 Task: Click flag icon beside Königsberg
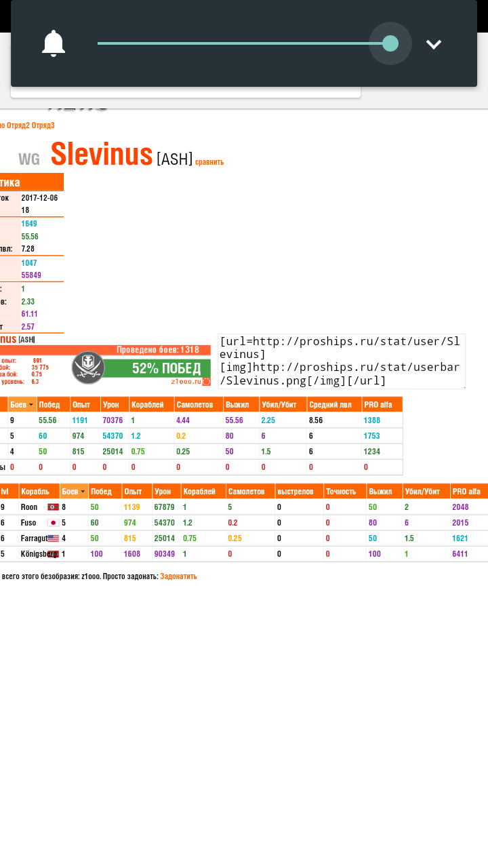tap(53, 554)
